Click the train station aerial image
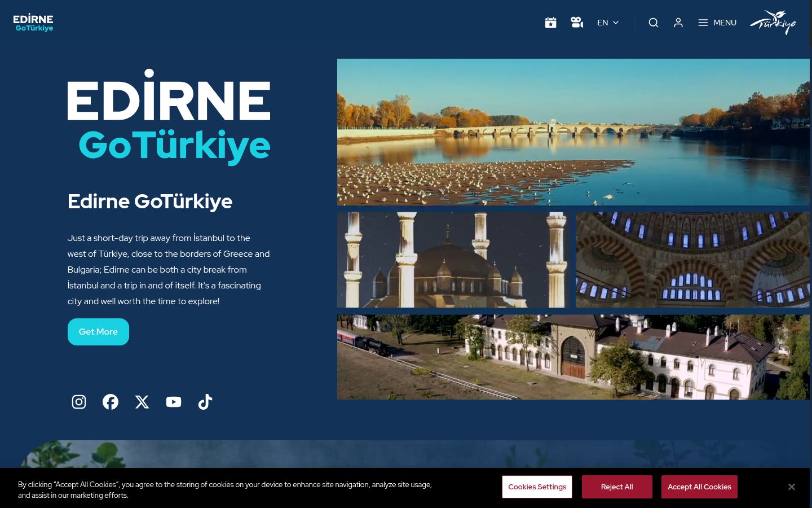 click(573, 357)
